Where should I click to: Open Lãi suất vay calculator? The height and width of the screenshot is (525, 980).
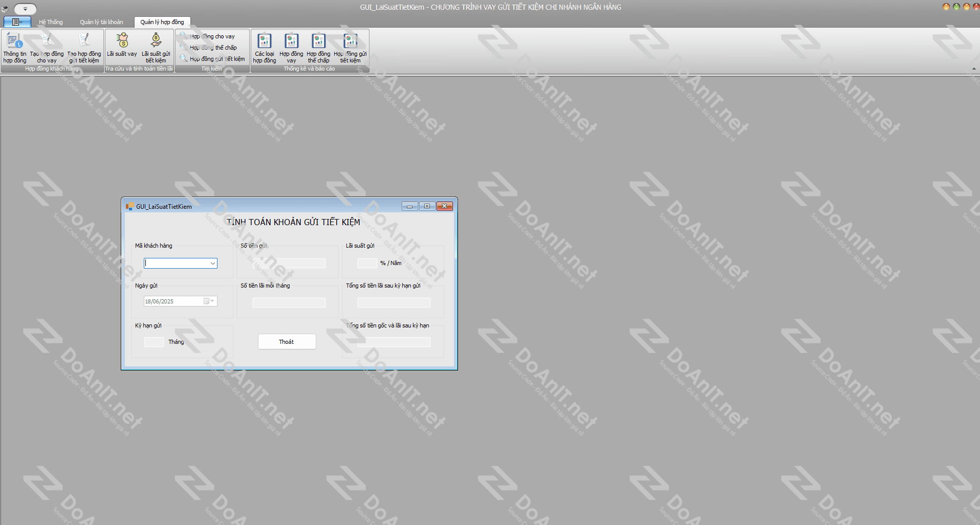click(122, 45)
